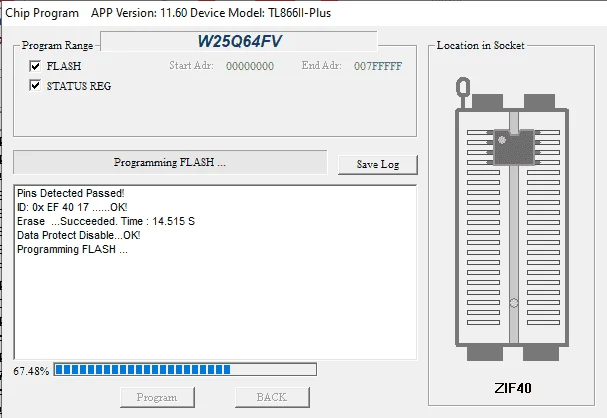Click the 'Chip Program' window title
607x418 pixels.
42,13
